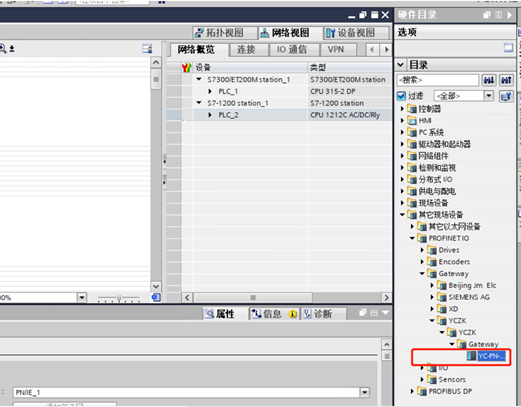Click the network view zoom slider handle
Viewport: 521px width, 407px height.
pos(119,297)
